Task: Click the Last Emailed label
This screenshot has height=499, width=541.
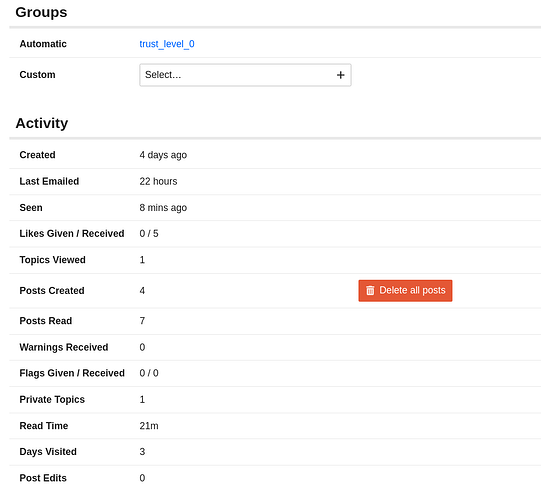Action: tap(49, 181)
